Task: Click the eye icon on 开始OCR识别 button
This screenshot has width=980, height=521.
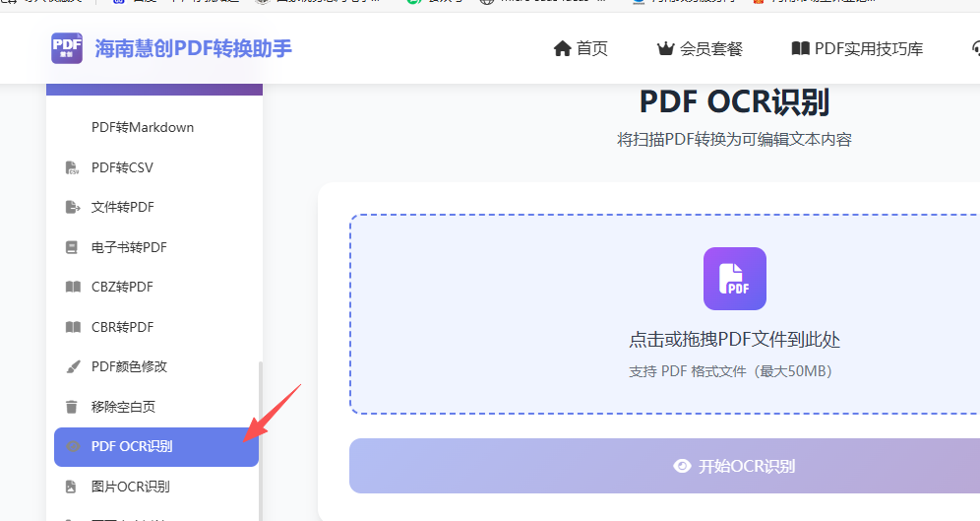Action: click(x=682, y=466)
